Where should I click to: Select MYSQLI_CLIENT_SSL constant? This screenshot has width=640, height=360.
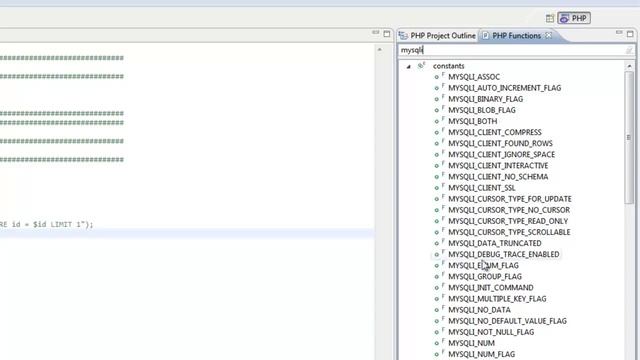coord(482,188)
